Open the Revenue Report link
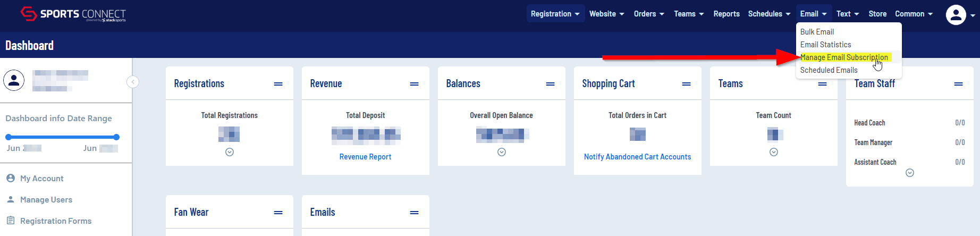This screenshot has width=980, height=236. 365,157
